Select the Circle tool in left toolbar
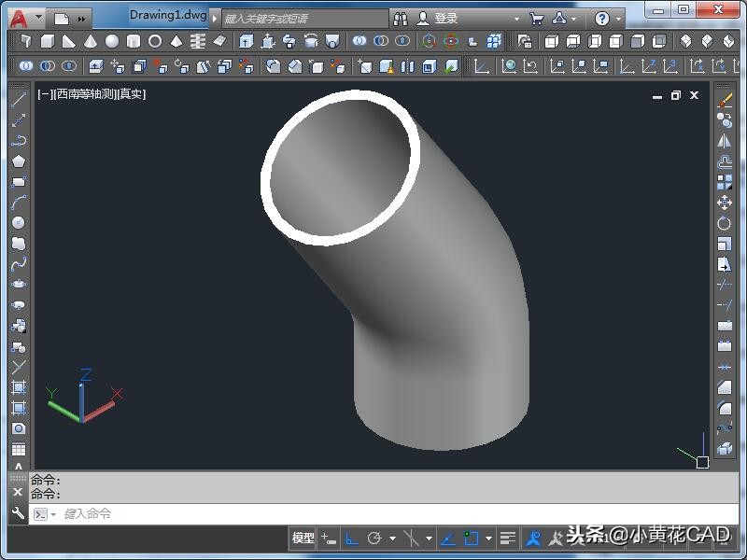The height and width of the screenshot is (560, 747). pyautogui.click(x=19, y=222)
